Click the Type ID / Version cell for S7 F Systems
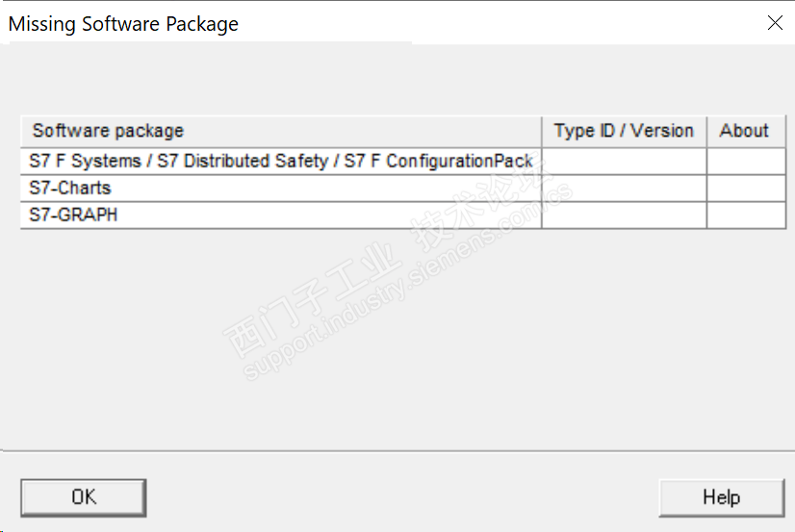The image size is (795, 532). (624, 162)
